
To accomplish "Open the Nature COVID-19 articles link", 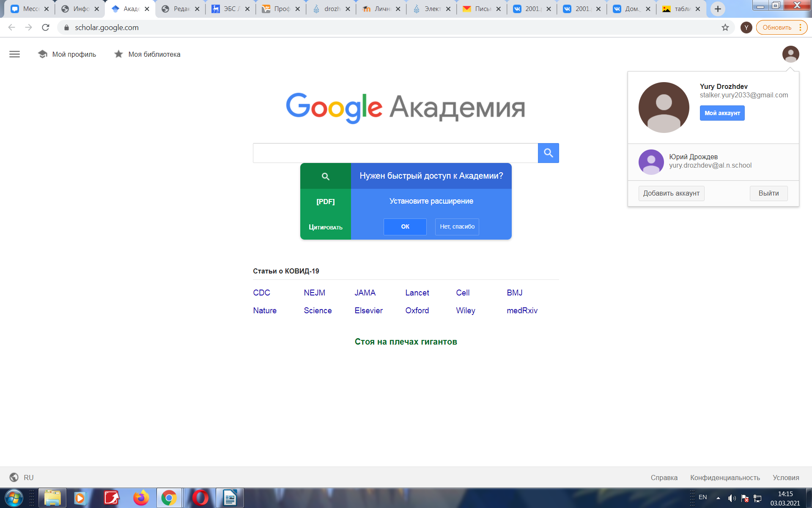I will click(265, 310).
